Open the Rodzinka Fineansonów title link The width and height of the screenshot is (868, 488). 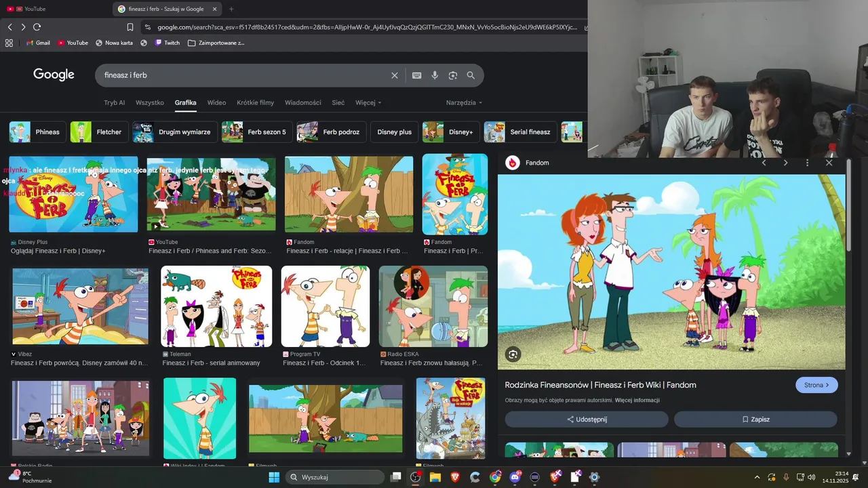(600, 385)
